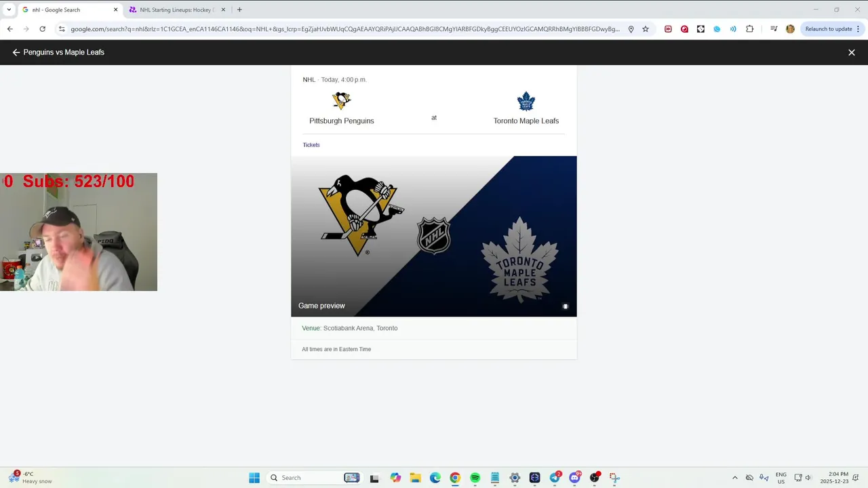The height and width of the screenshot is (488, 868).
Task: Switch to NHL Starting Lineups tab
Action: point(176,9)
